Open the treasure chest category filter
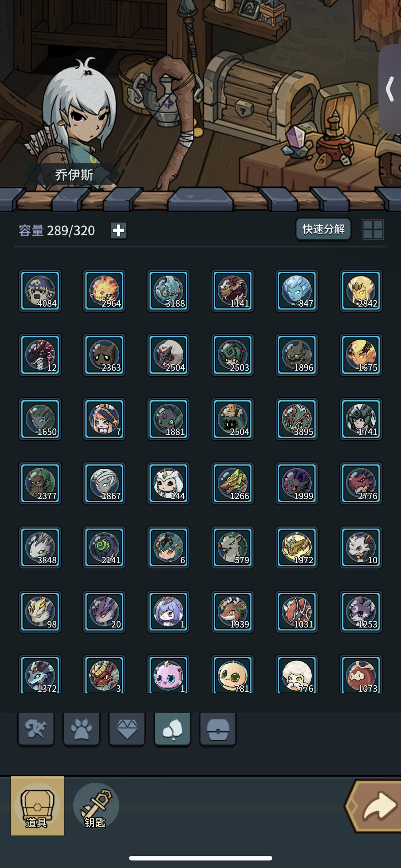 tap(218, 729)
